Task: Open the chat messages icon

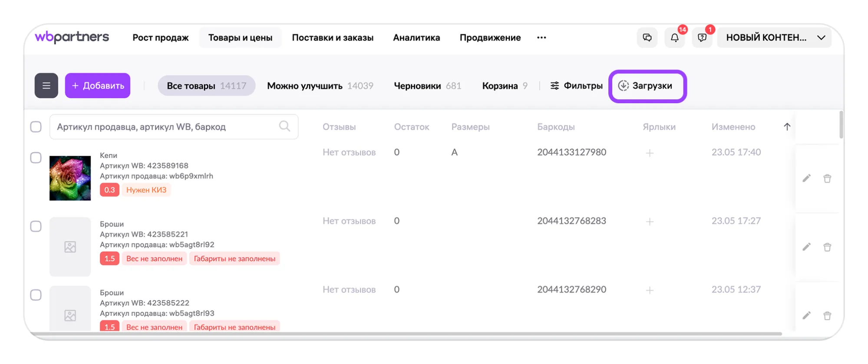Action: point(647,38)
